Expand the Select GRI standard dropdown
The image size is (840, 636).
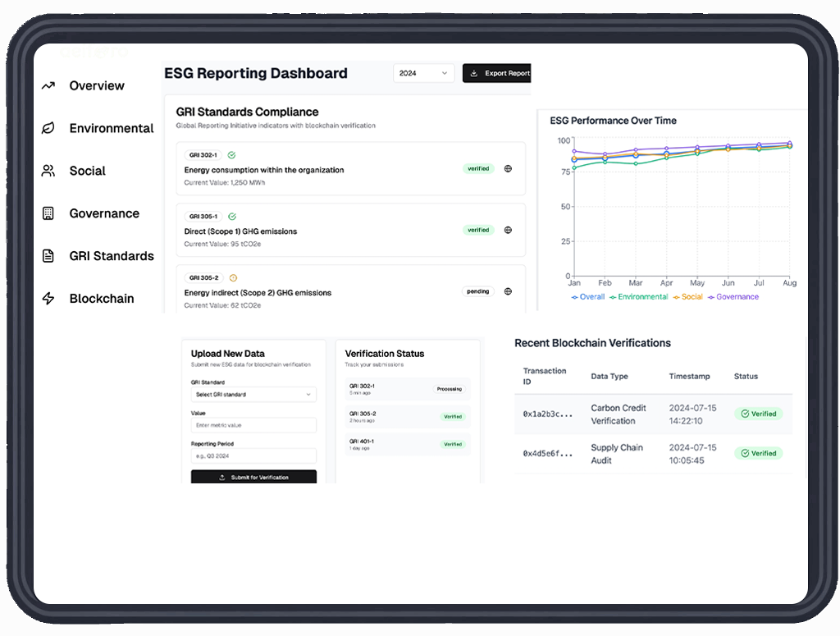coord(253,395)
